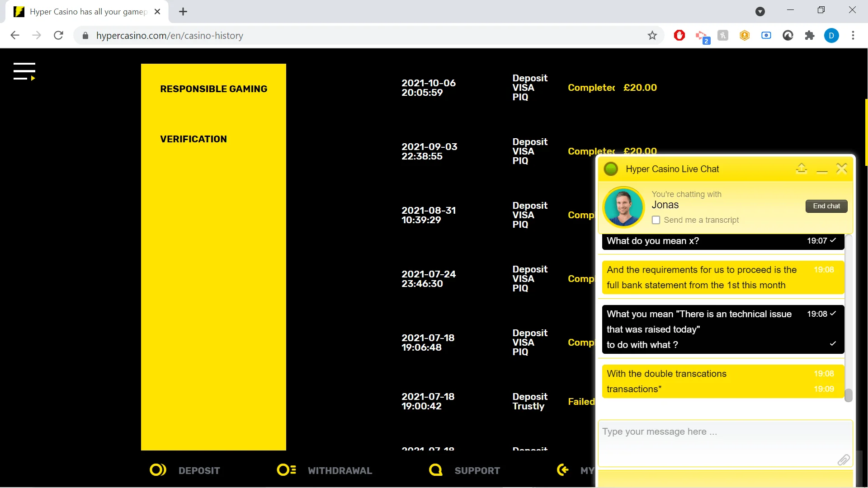View site info padlock icon
The width and height of the screenshot is (868, 488).
[x=85, y=35]
